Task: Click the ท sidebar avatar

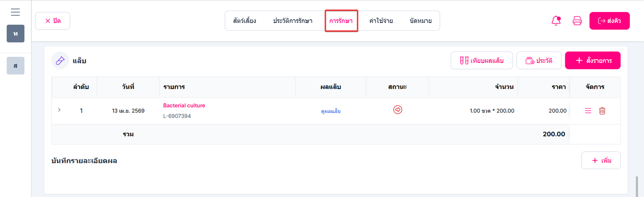Action: [x=16, y=34]
